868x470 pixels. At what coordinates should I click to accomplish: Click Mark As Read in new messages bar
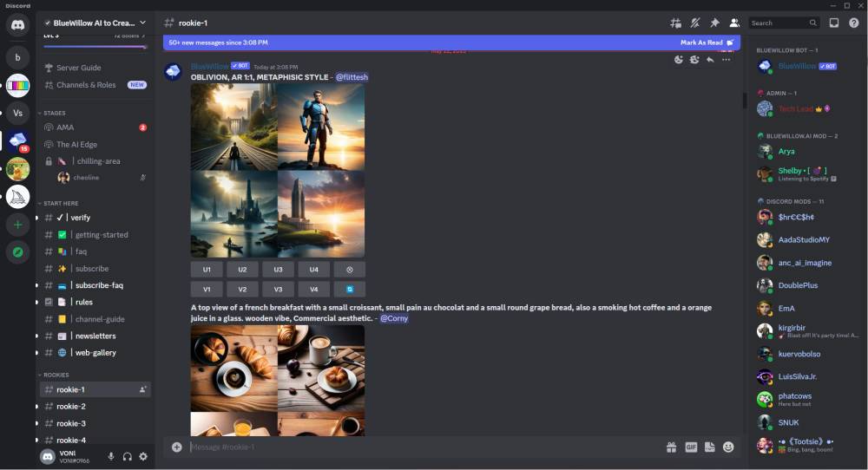point(707,42)
